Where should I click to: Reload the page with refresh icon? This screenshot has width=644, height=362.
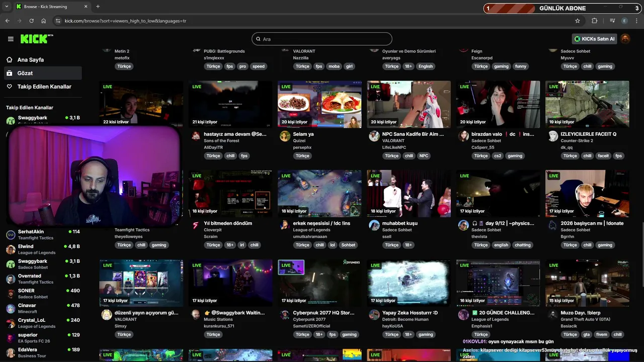[31, 21]
